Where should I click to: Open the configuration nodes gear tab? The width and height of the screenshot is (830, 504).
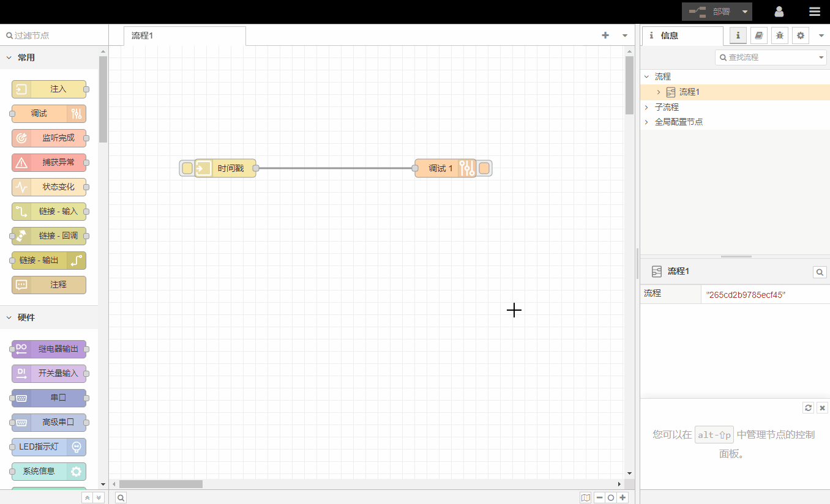coord(801,35)
